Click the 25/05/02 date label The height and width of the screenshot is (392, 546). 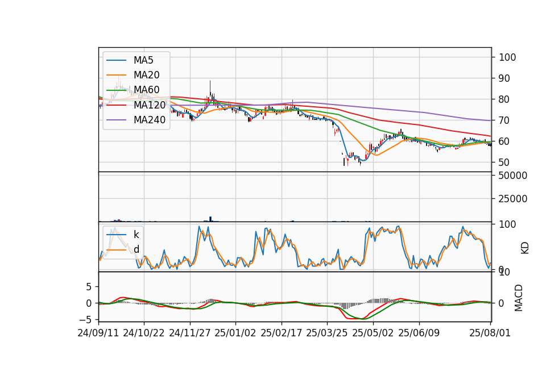(x=373, y=333)
